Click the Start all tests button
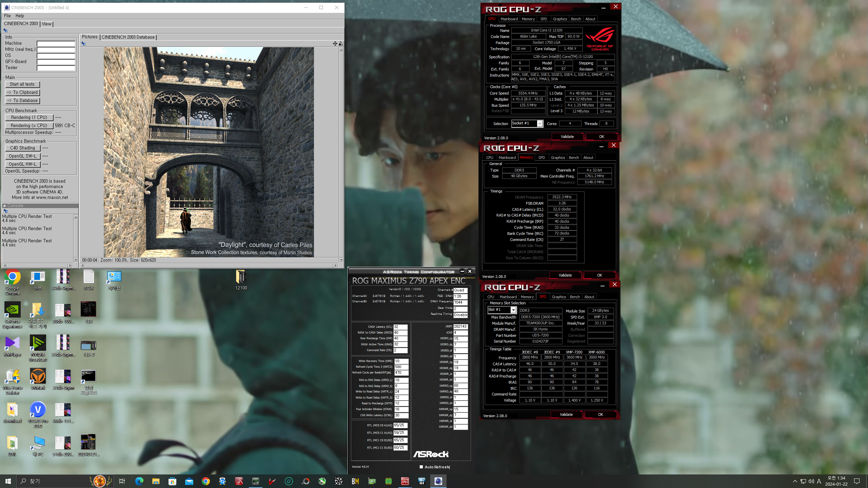The height and width of the screenshot is (488, 868). coord(22,84)
